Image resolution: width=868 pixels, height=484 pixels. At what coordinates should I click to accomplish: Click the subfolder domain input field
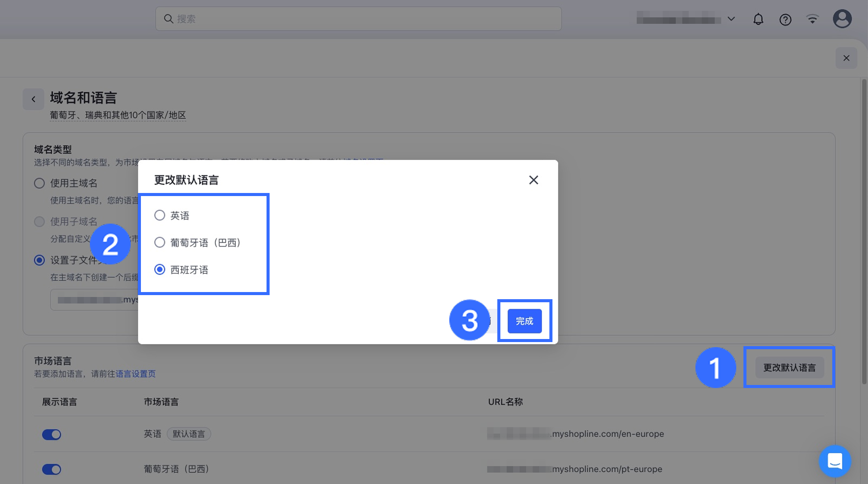coord(94,300)
